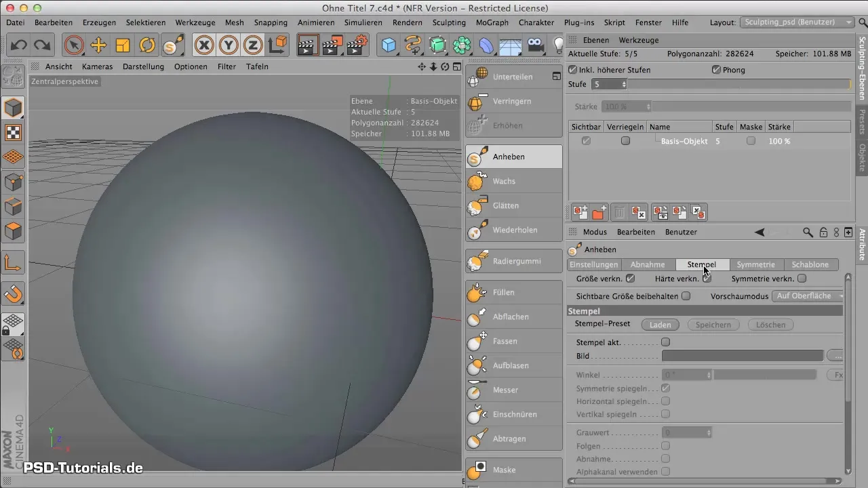This screenshot has width=868, height=488.
Task: Click the Undo arrow icon
Action: (19, 45)
